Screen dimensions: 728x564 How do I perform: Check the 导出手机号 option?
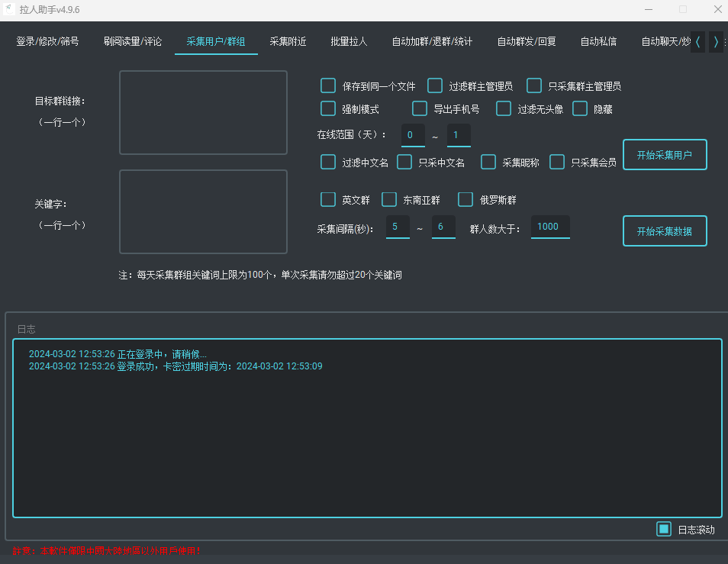pos(420,108)
